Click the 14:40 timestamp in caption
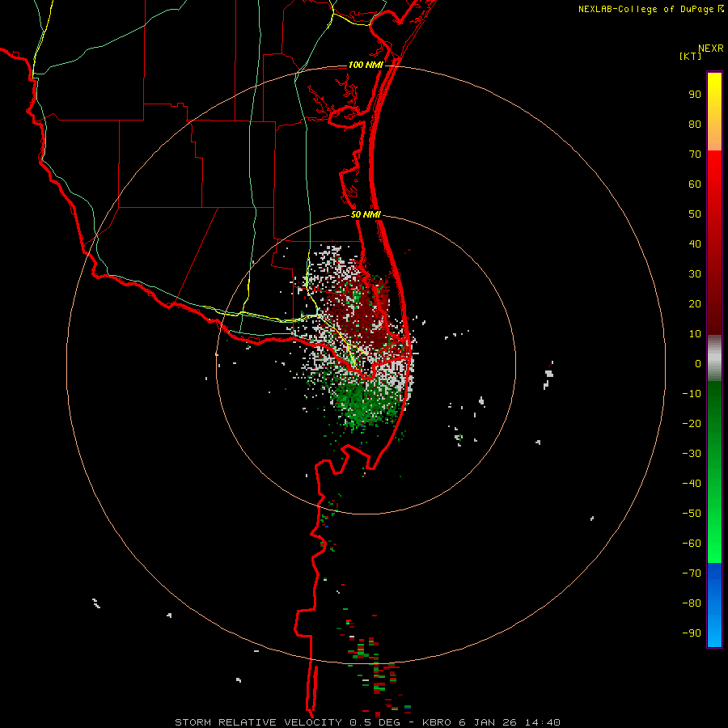 click(x=542, y=722)
